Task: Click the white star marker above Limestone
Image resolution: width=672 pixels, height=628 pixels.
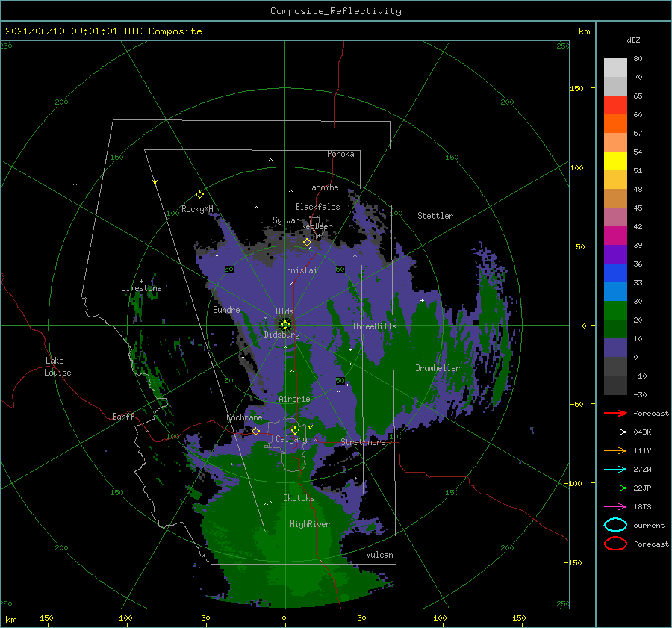Action: point(141,282)
